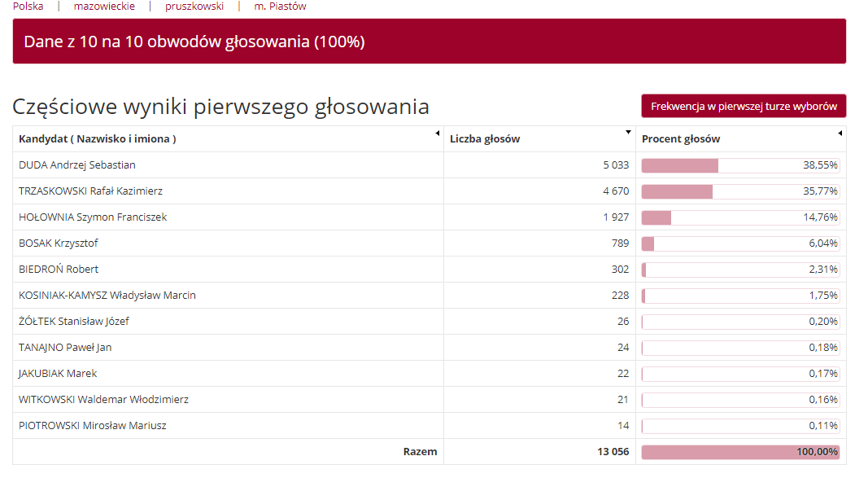Go to mazowieckie breadcrumb
The width and height of the screenshot is (868, 478).
click(104, 6)
